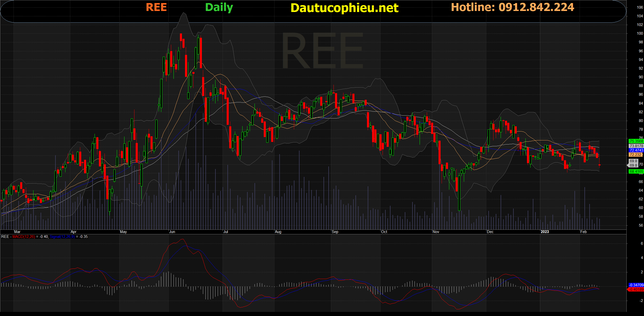644x316 pixels.
Task: Click the green 68.4165 lower band price tag
Action: tap(636, 172)
